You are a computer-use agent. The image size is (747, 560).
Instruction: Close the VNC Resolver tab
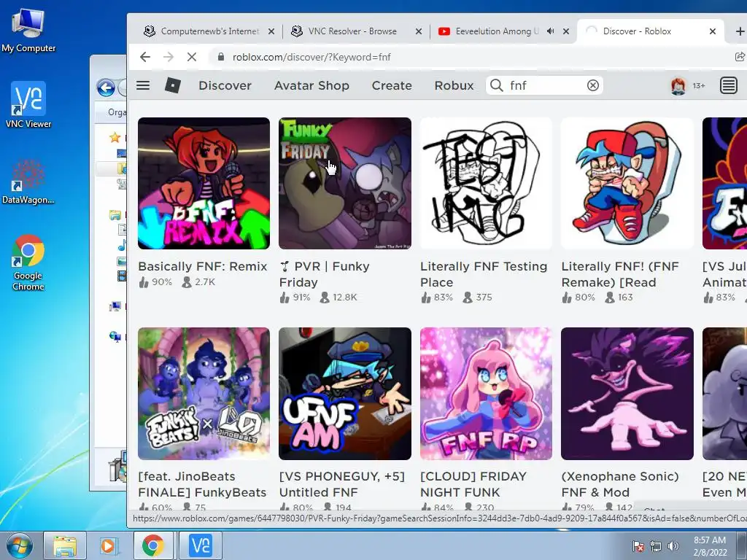(419, 31)
